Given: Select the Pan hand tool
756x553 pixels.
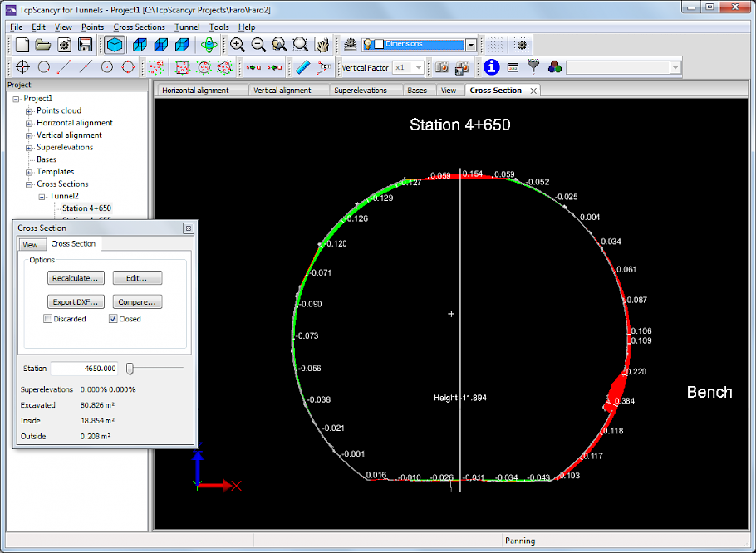Looking at the screenshot, I should (x=322, y=44).
